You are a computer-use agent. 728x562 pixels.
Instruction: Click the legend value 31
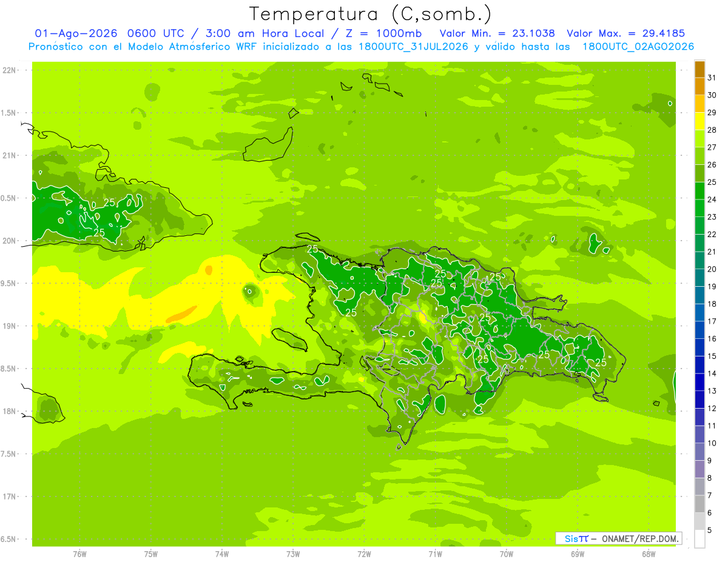[712, 78]
